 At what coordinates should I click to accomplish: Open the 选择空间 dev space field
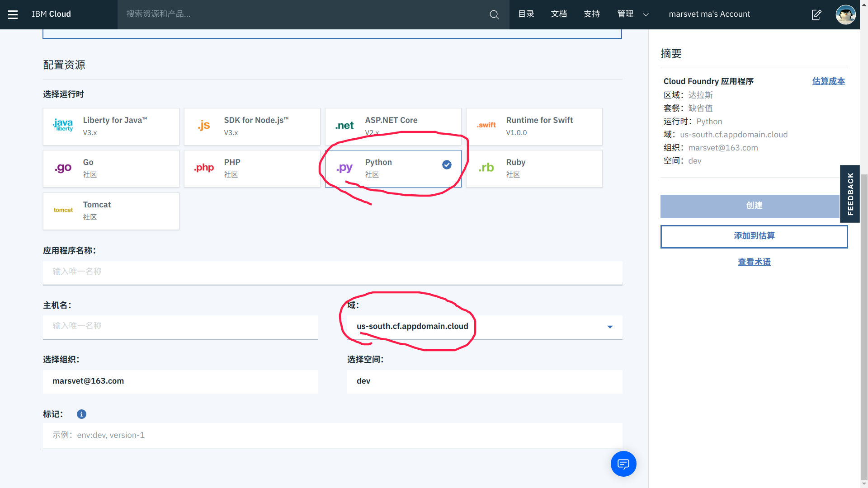(x=485, y=381)
